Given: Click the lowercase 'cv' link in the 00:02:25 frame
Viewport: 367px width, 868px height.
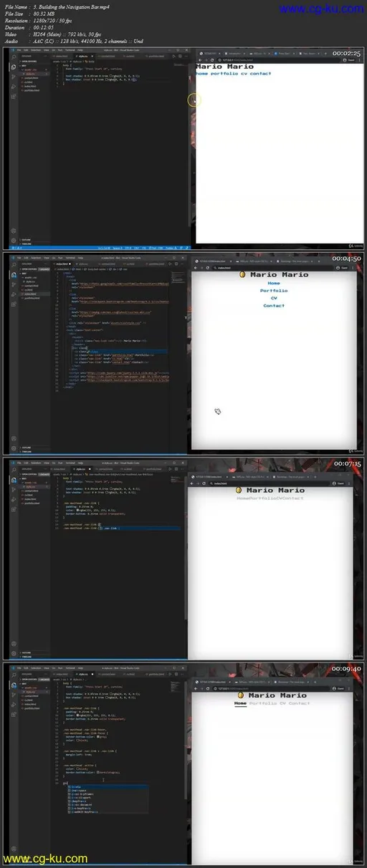Looking at the screenshot, I should point(244,73).
